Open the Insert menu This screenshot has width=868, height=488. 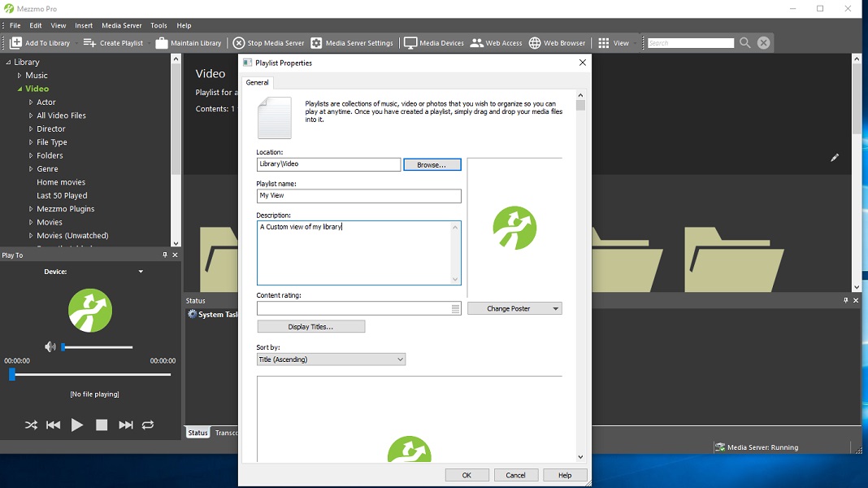tap(84, 25)
